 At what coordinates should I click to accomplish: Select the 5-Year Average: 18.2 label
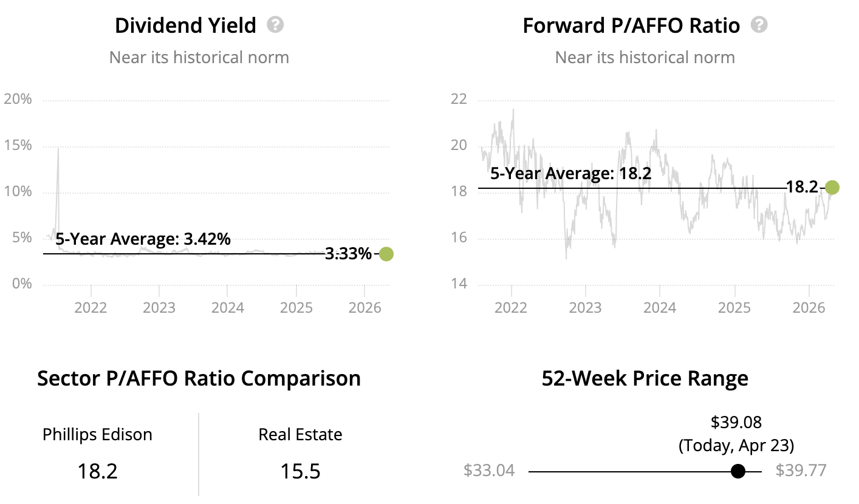(x=570, y=174)
